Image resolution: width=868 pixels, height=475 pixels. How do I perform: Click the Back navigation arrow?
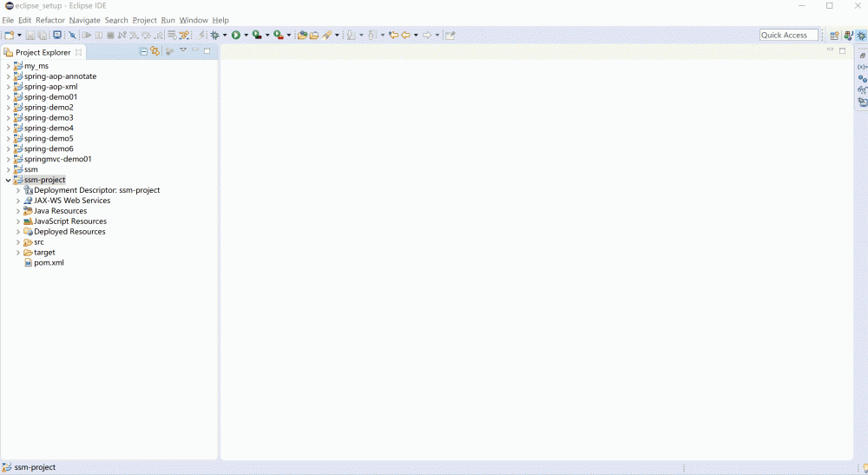(405, 35)
